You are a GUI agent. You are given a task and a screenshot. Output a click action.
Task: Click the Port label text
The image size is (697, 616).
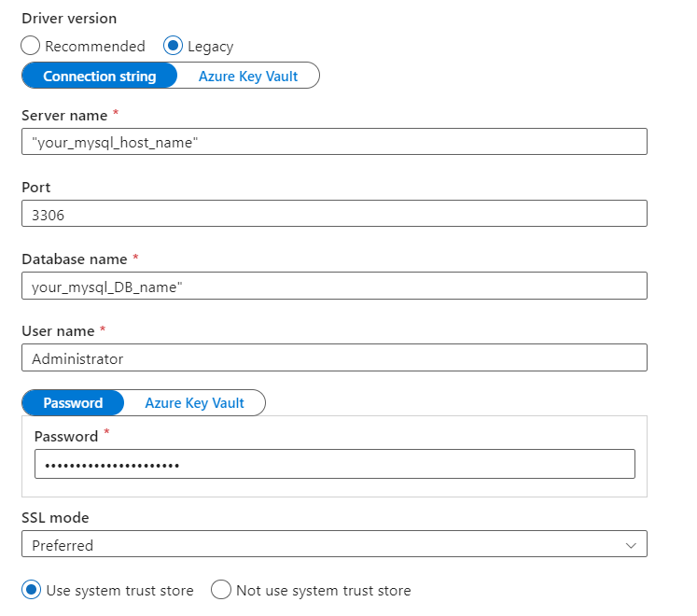pyautogui.click(x=35, y=188)
